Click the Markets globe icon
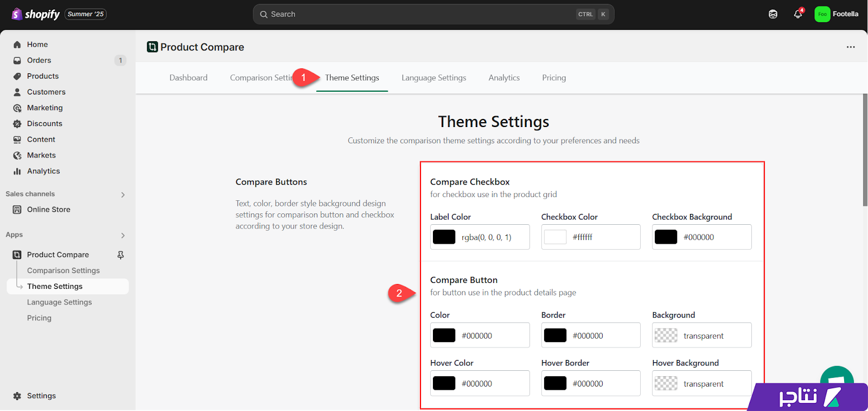The width and height of the screenshot is (868, 411). pos(17,155)
